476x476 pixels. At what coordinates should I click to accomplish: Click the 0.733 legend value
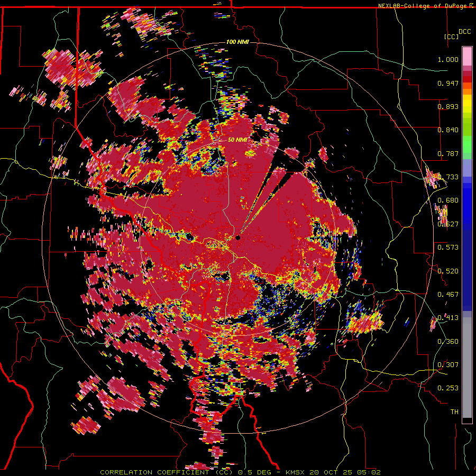coord(448,177)
